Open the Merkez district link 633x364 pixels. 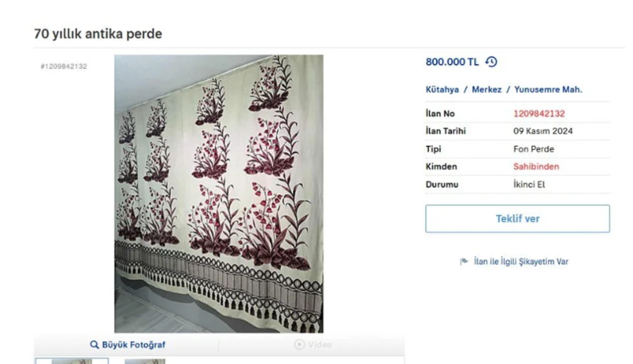pyautogui.click(x=486, y=90)
